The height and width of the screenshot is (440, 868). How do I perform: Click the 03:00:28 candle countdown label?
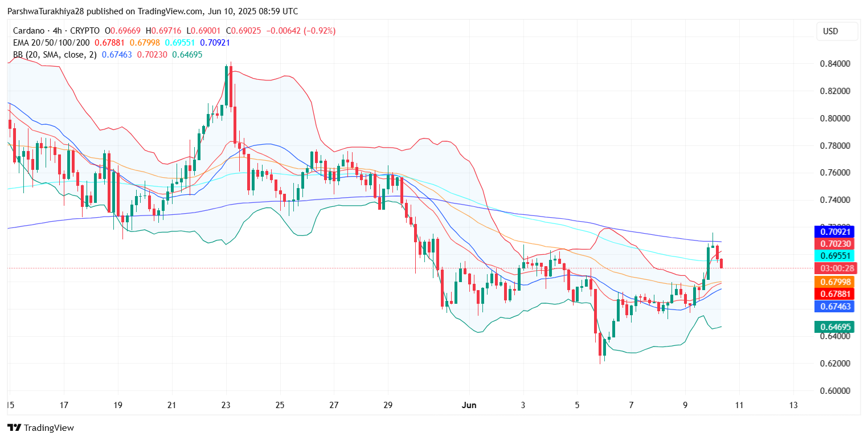coord(836,268)
